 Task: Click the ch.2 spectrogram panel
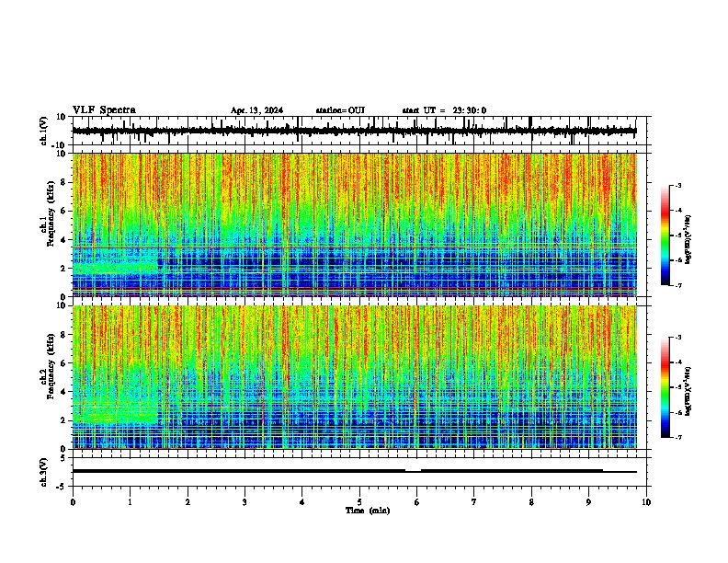[x=354, y=377]
